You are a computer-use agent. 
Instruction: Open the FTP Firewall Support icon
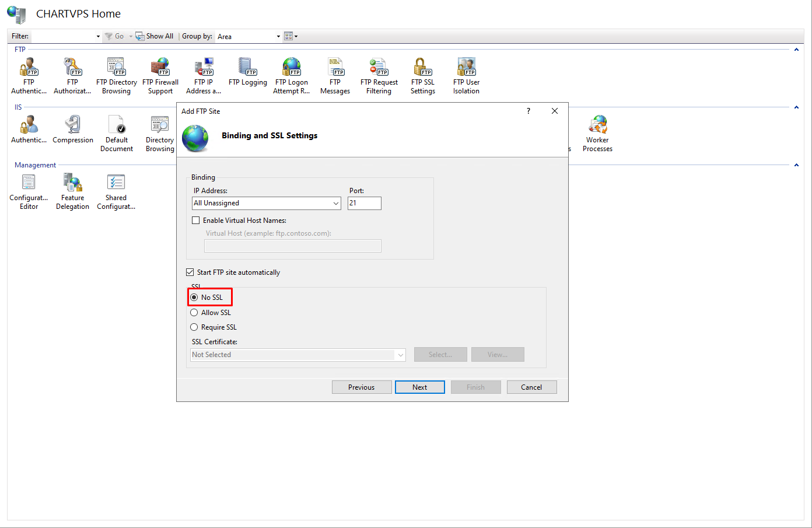click(x=160, y=76)
